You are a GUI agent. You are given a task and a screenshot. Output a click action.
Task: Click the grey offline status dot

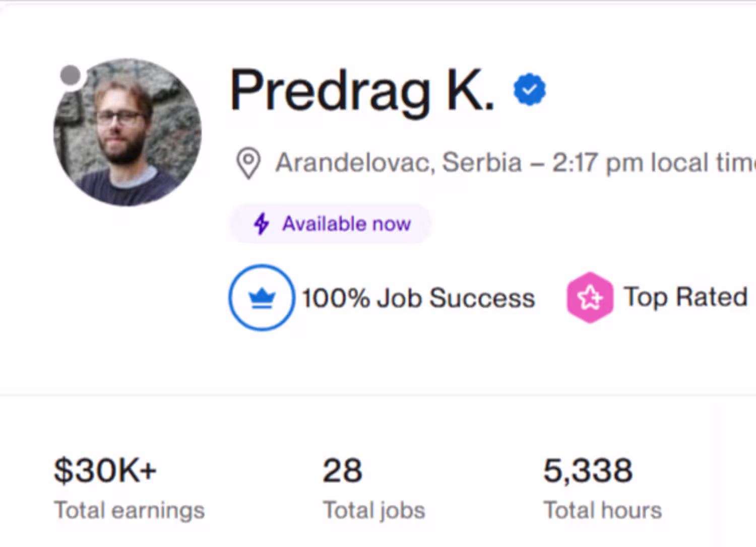pos(71,76)
